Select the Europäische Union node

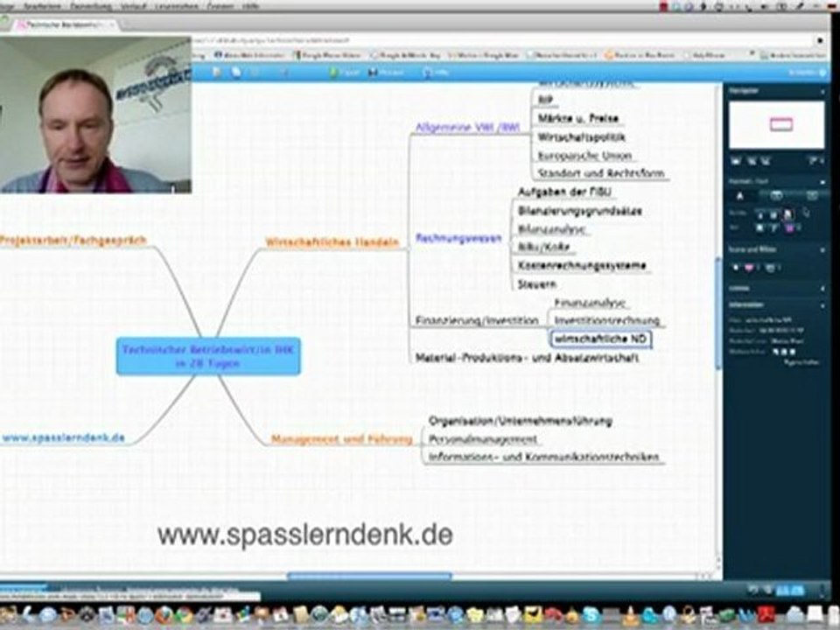click(x=584, y=156)
